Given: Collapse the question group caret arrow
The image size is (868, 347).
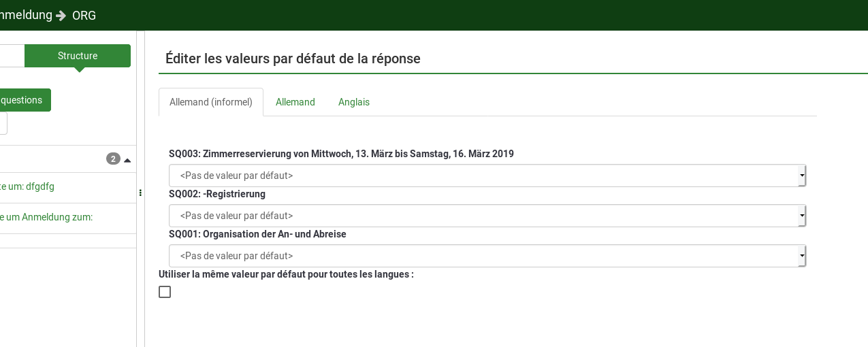Looking at the screenshot, I should click(x=127, y=159).
